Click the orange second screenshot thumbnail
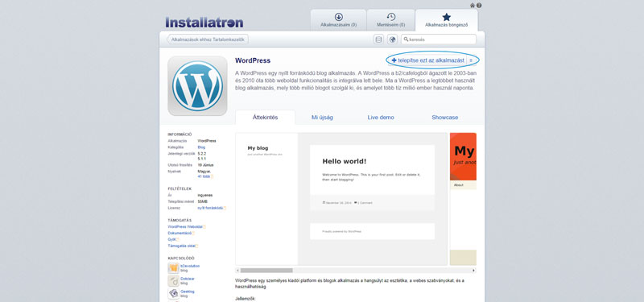 (x=464, y=199)
